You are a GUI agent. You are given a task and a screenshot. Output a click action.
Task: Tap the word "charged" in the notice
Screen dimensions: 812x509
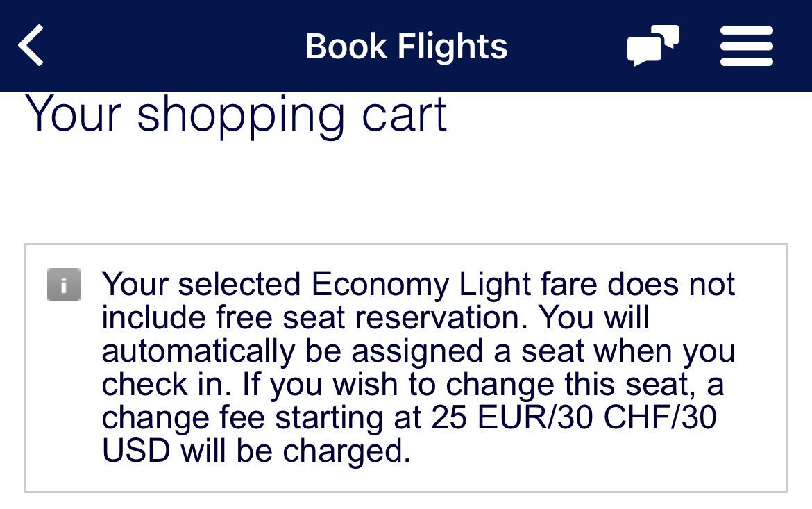point(343,451)
